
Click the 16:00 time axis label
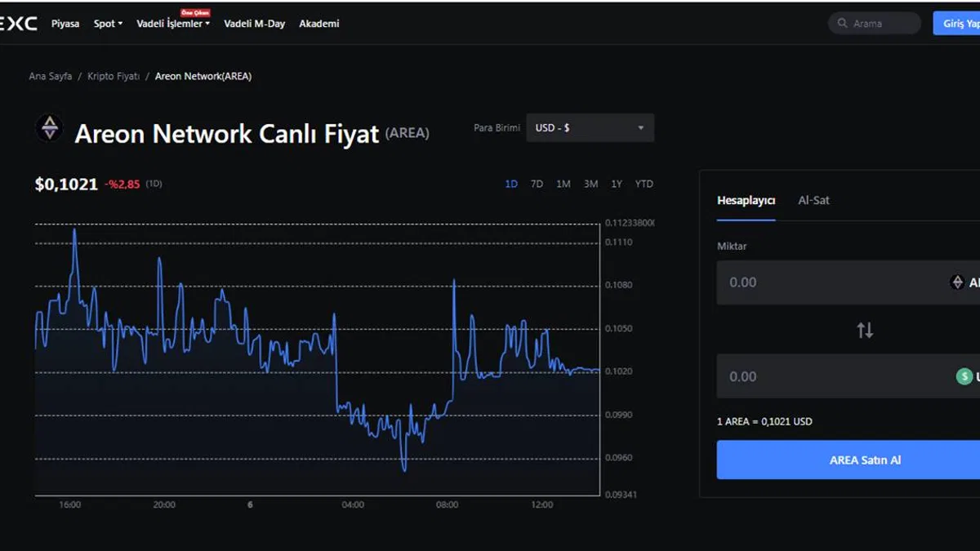coord(70,505)
